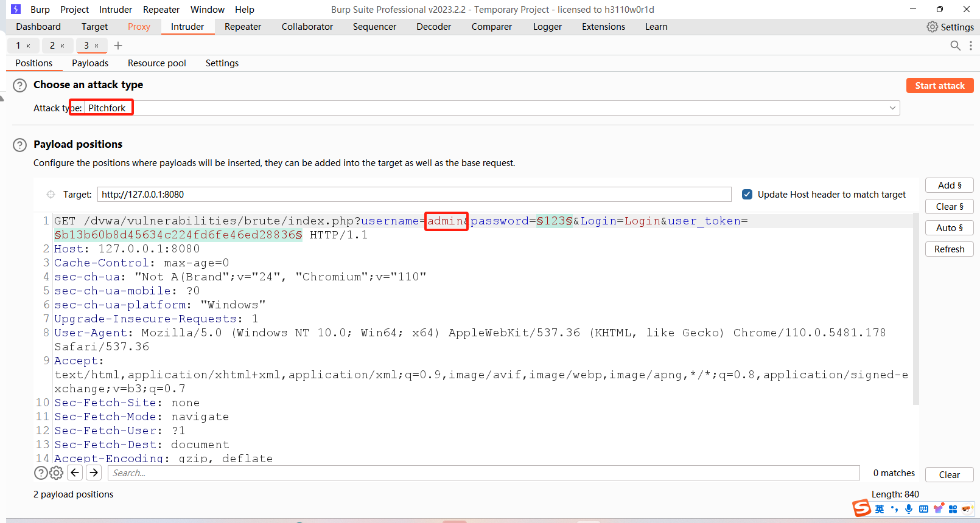Click the Refresh button
The height and width of the screenshot is (523, 980).
(950, 249)
